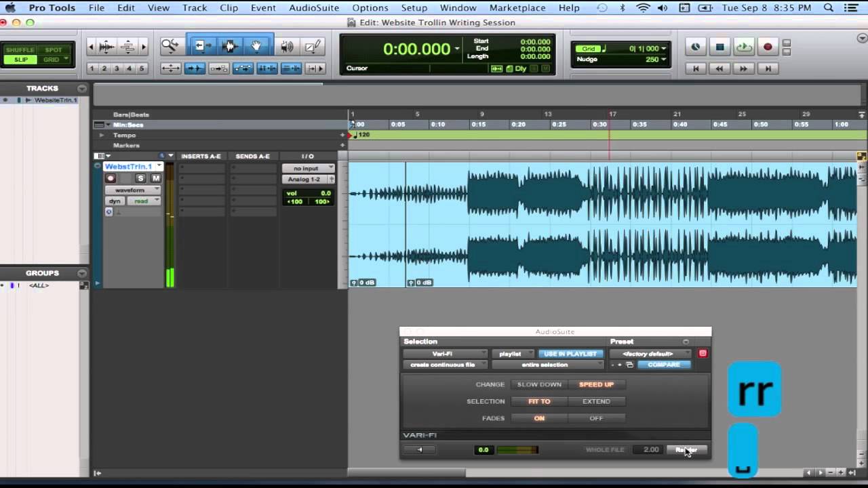Toggle Mirrored MIDI Editing button
The image size is (868, 488).
pyautogui.click(x=219, y=68)
